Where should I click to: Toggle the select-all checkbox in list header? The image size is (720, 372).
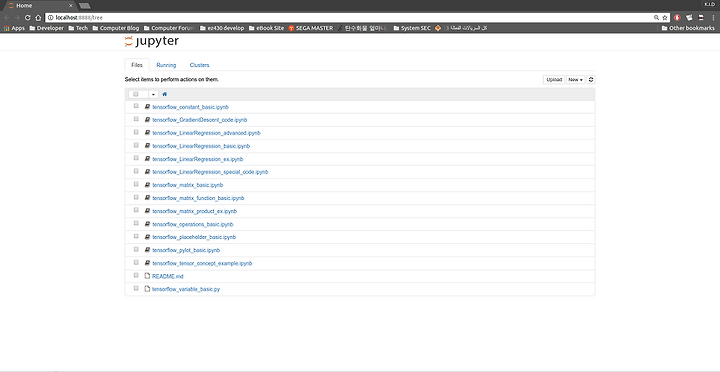click(x=135, y=94)
